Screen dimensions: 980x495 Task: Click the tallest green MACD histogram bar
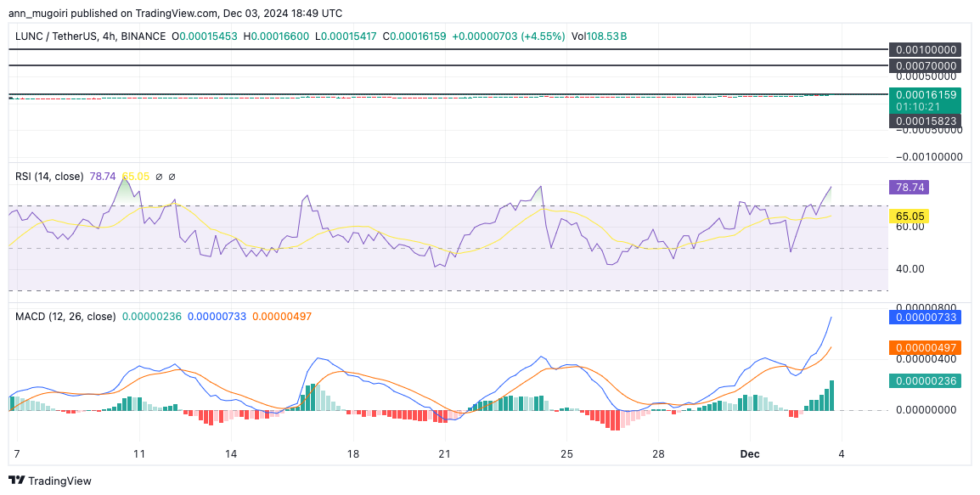point(831,396)
